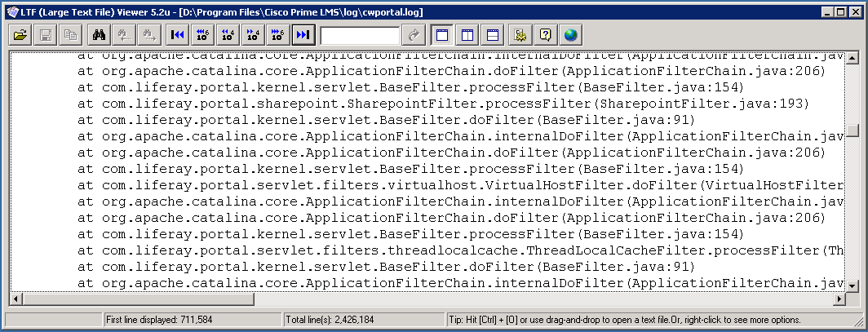Click the VirtualHostFilter.doFilter log line
The height and width of the screenshot is (332, 868).
(461, 185)
